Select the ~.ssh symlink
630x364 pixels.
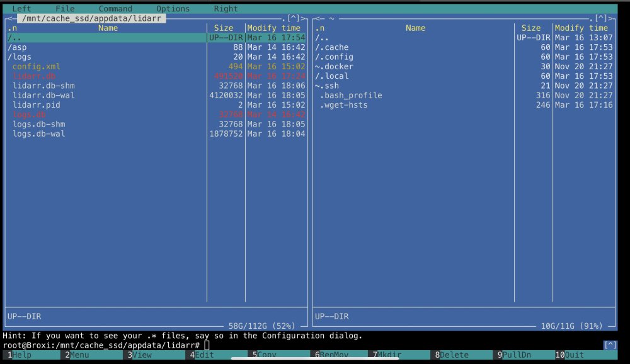[x=464, y=86]
